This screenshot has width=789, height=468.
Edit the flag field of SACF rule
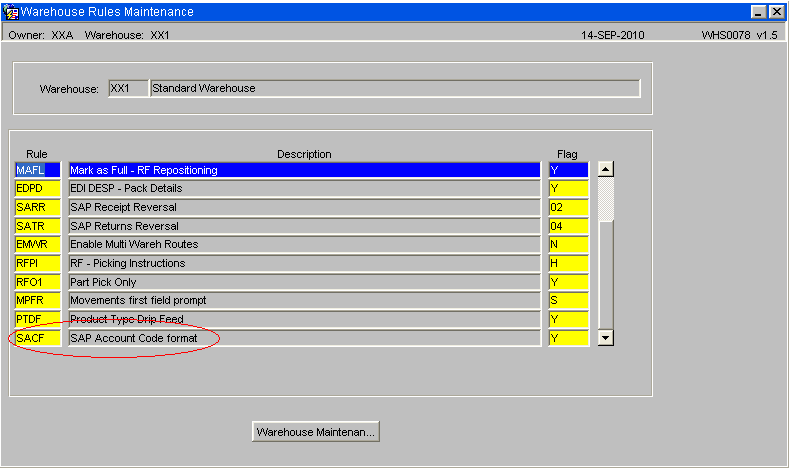click(569, 338)
